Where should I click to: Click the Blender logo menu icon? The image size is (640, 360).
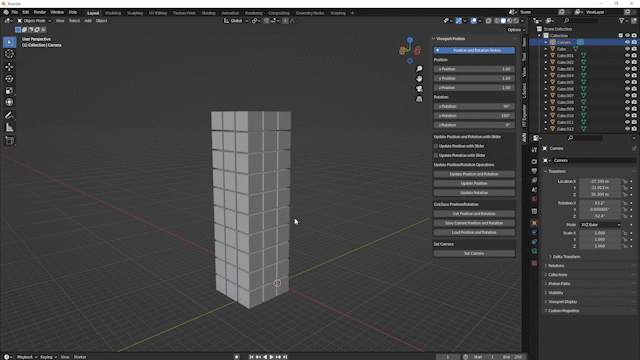pyautogui.click(x=6, y=12)
